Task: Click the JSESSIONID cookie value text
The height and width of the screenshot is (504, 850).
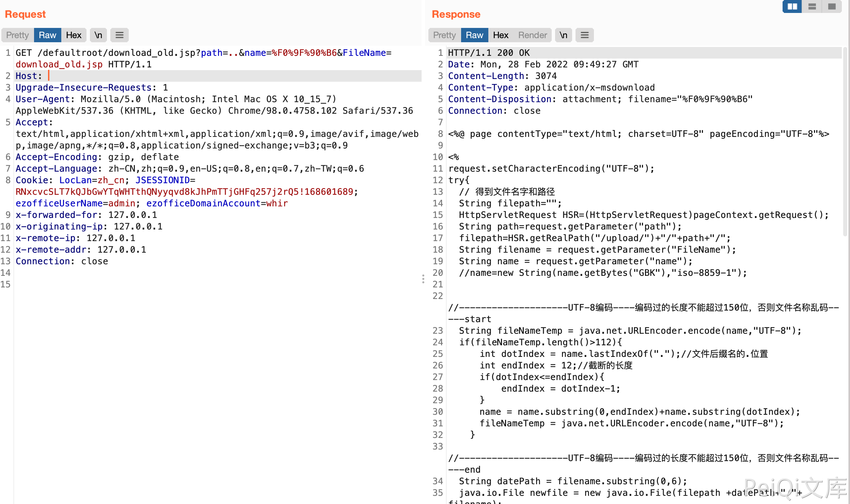Action: (x=184, y=192)
